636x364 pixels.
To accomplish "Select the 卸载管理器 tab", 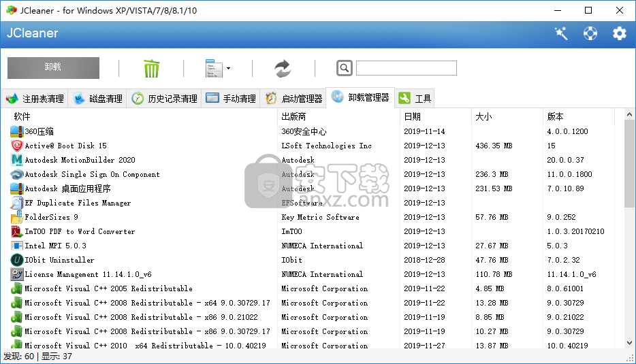I will coord(360,97).
